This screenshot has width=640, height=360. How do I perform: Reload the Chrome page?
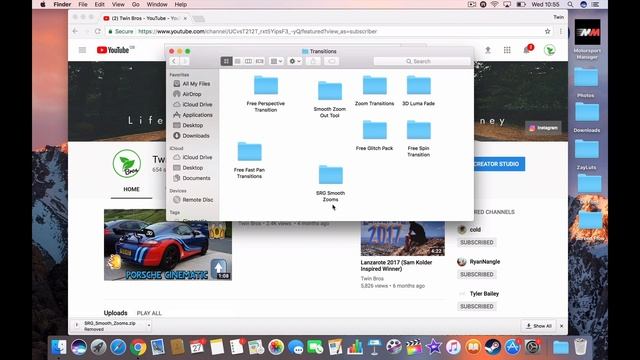pyautogui.click(x=98, y=31)
